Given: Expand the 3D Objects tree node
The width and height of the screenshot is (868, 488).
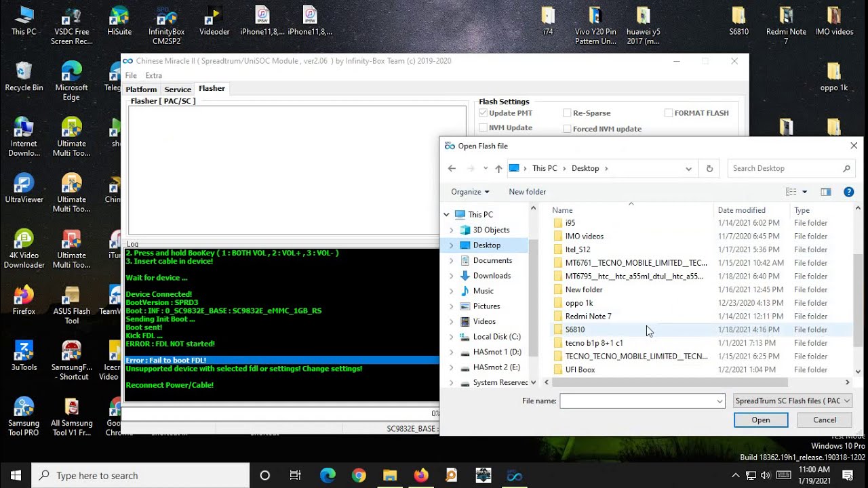Looking at the screenshot, I should tap(452, 230).
